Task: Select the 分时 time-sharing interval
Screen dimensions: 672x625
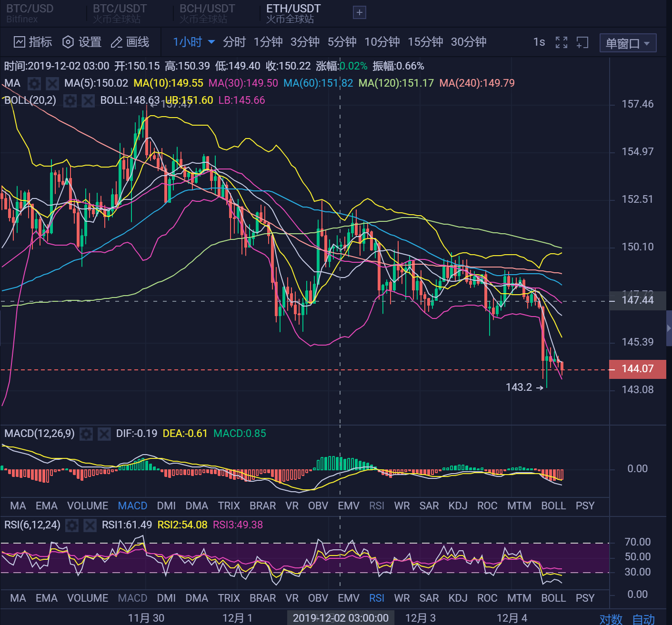Action: click(x=234, y=42)
